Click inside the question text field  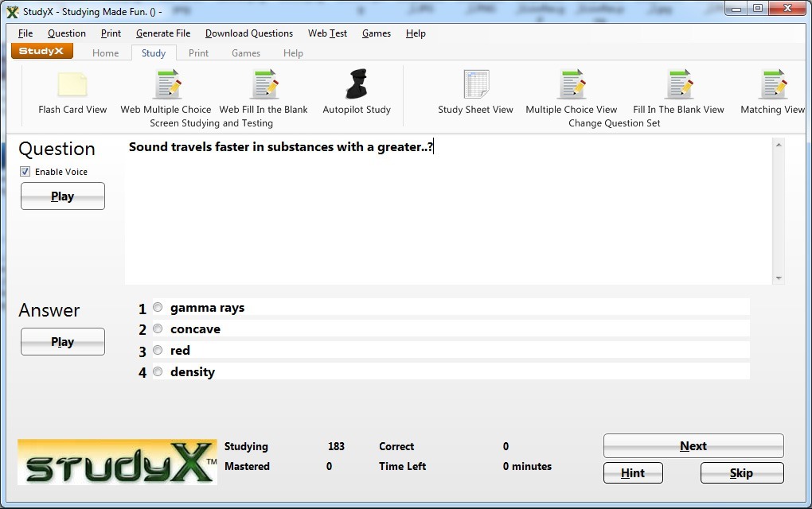pyautogui.click(x=448, y=211)
